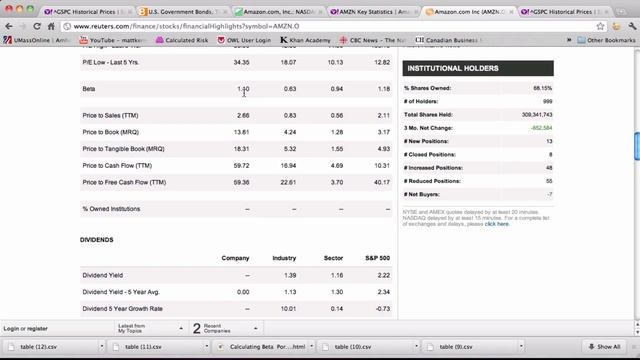This screenshot has height=360, width=640.
Task: Open the table (11).csv download
Action: [154, 347]
